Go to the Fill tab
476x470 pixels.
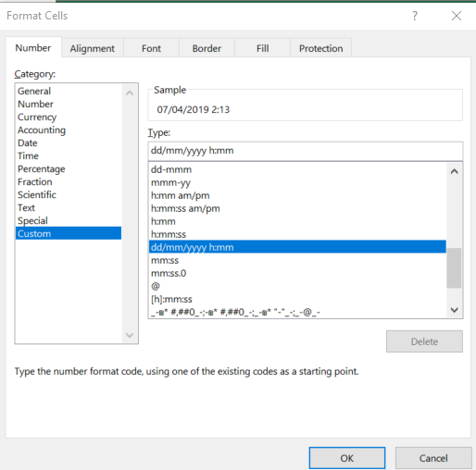[x=262, y=48]
